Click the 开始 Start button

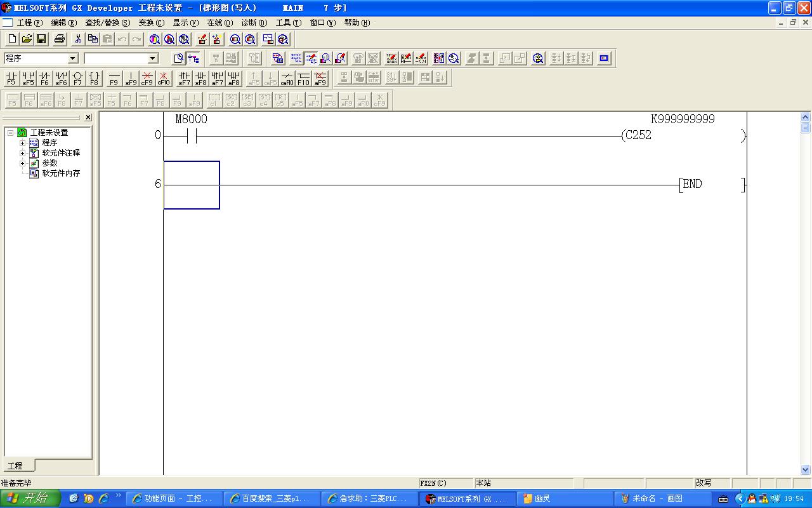tap(30, 498)
